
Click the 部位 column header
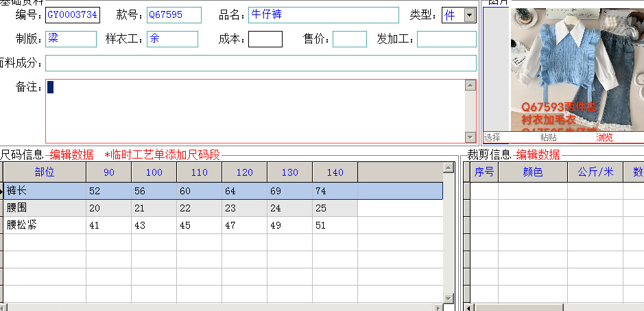pos(45,172)
